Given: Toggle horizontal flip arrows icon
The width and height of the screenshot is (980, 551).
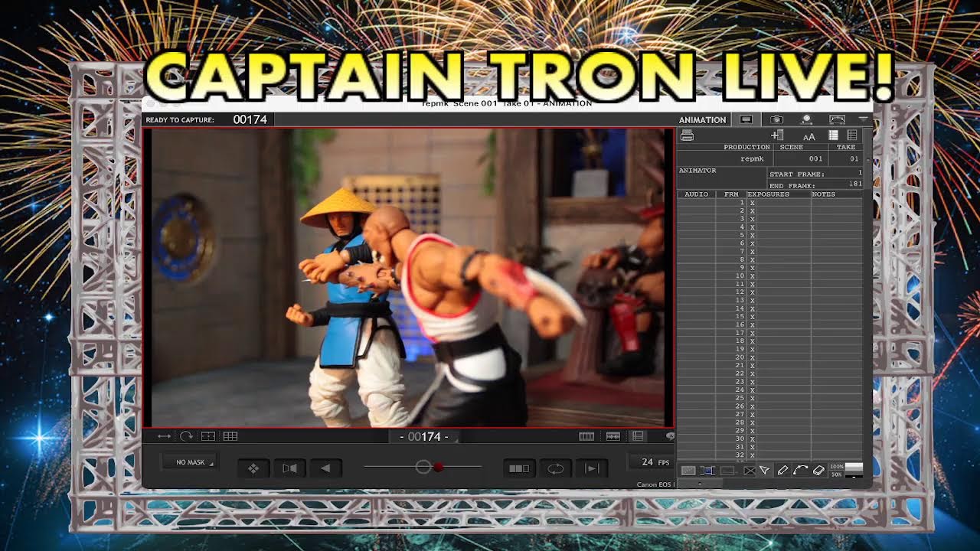Looking at the screenshot, I should click(164, 436).
